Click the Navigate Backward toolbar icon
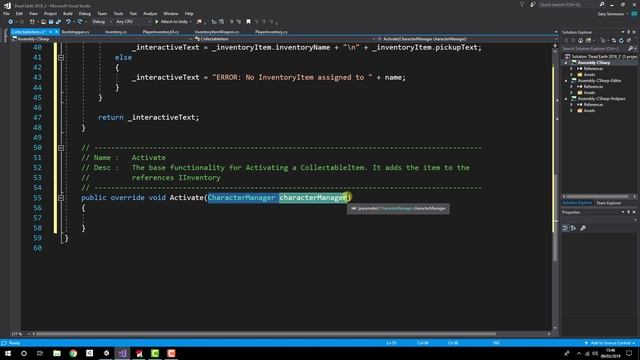The height and width of the screenshot is (360, 640). pyautogui.click(x=10, y=22)
